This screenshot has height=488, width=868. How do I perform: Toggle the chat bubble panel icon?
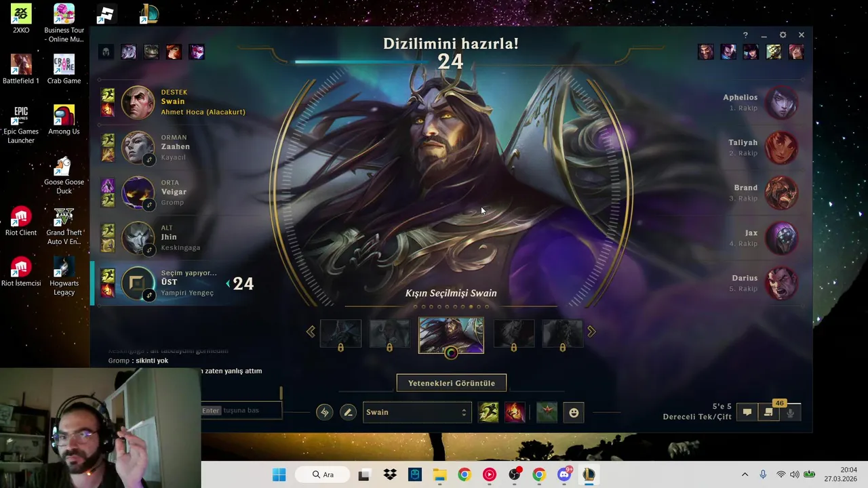(747, 412)
